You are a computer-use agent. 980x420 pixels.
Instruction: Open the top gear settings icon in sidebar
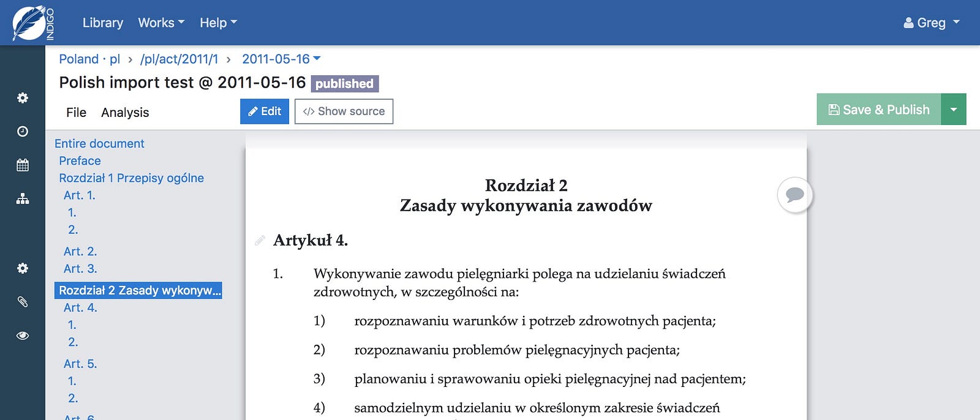[x=23, y=98]
